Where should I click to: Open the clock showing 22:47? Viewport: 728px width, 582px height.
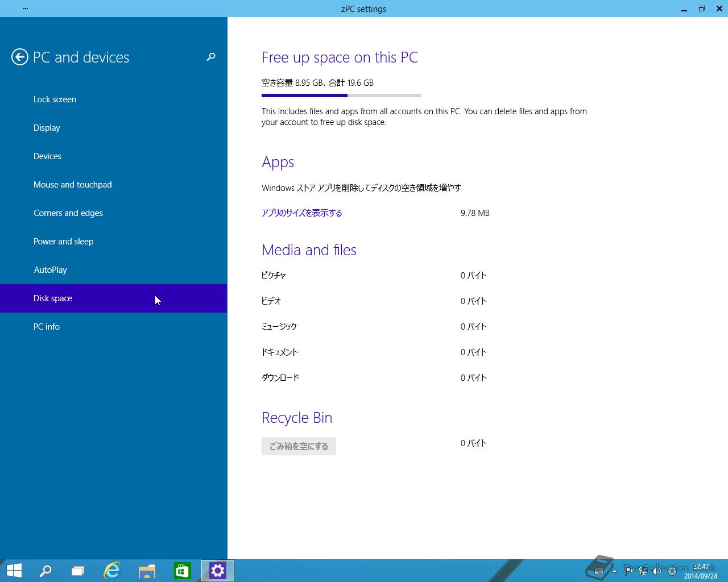pos(701,571)
